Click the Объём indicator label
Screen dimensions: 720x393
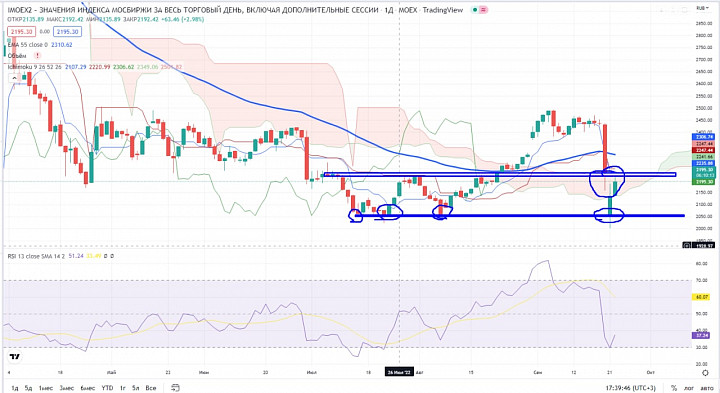click(x=17, y=56)
